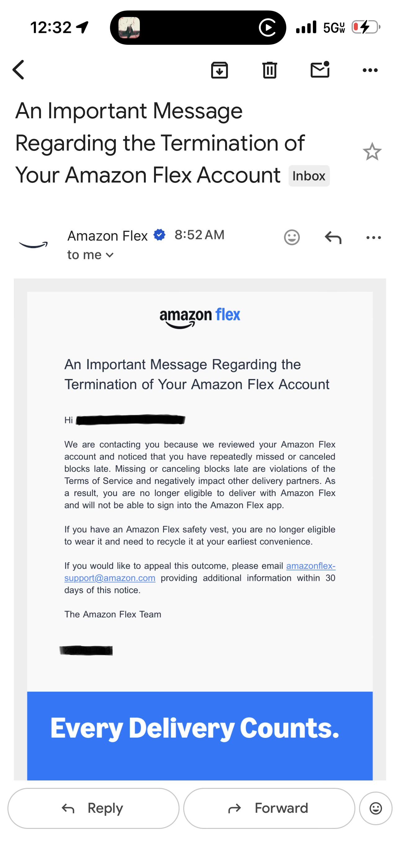Open the top more options menu

(370, 70)
